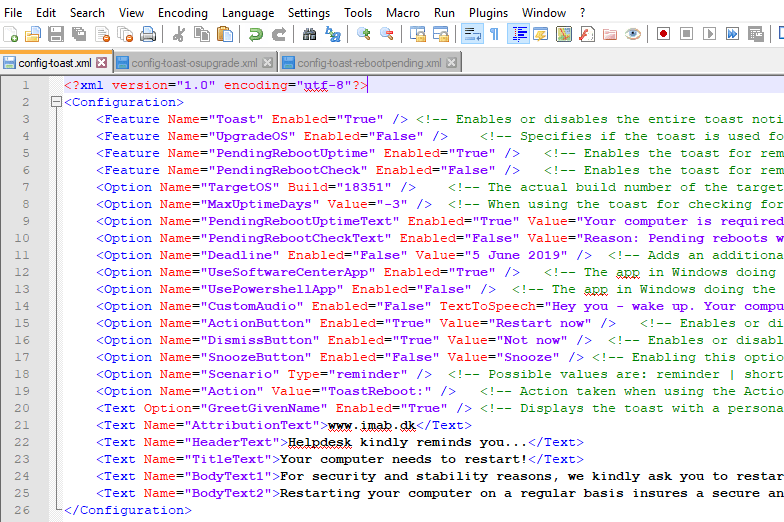Click "www.imab.dk" attribution text
The width and height of the screenshot is (784, 522).
tap(372, 425)
